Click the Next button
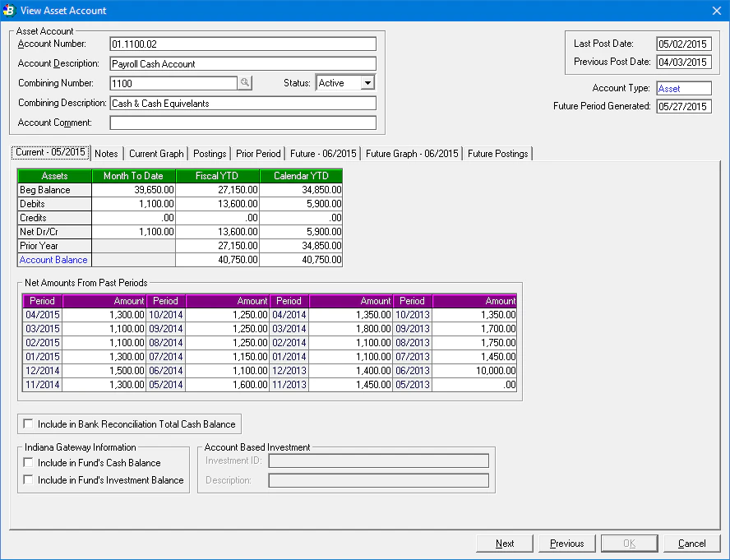The height and width of the screenshot is (560, 730). [504, 544]
